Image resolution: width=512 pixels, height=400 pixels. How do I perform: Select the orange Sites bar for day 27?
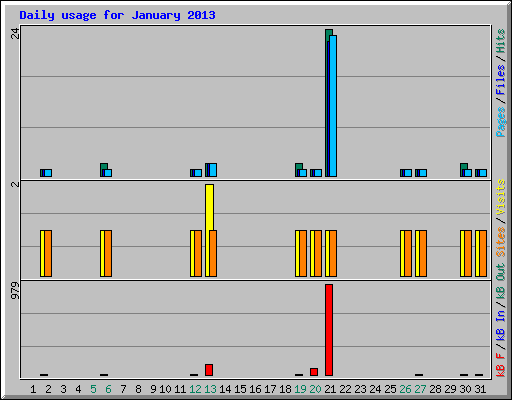423,253
